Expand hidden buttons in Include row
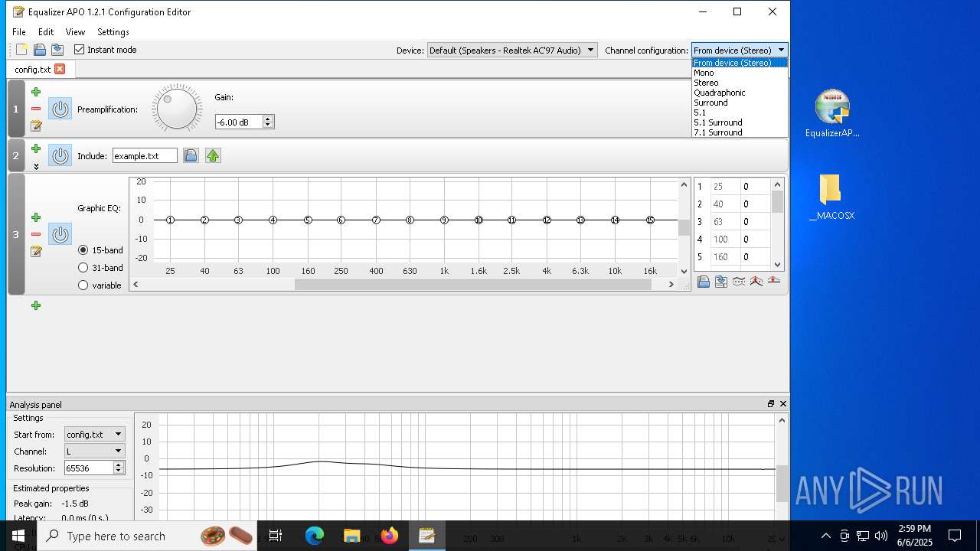 (x=36, y=166)
